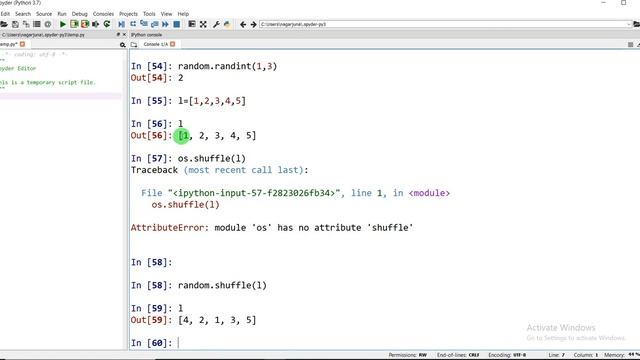Open the Consoles menu
This screenshot has width=640, height=360.
click(x=103, y=14)
